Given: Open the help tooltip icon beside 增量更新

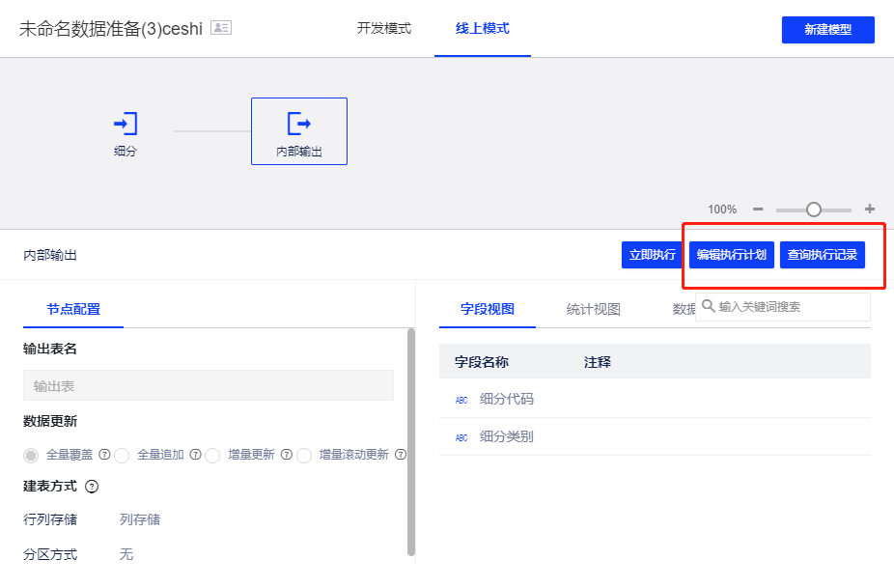Looking at the screenshot, I should tap(286, 455).
